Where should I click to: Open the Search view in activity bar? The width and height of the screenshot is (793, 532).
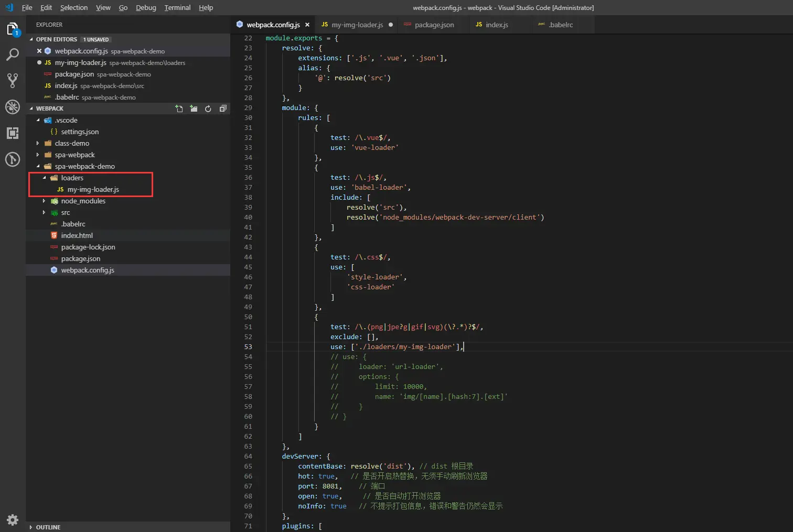pos(13,55)
